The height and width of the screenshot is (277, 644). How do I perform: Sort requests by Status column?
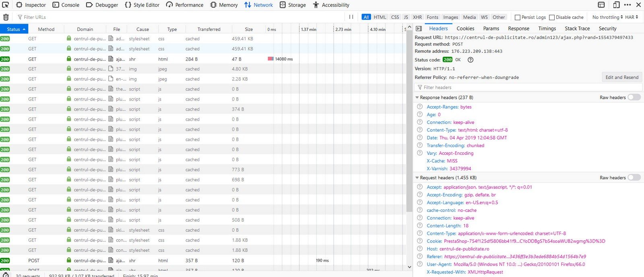click(14, 29)
